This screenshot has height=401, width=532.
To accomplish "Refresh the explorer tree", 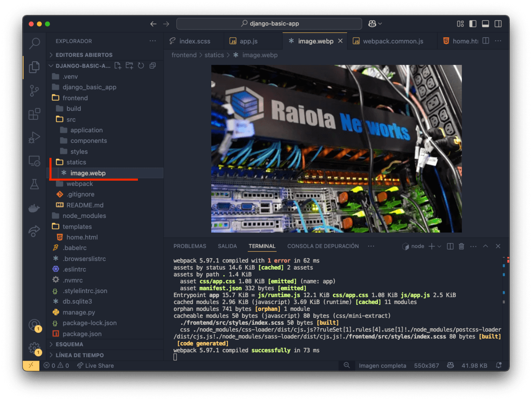I will 141,66.
